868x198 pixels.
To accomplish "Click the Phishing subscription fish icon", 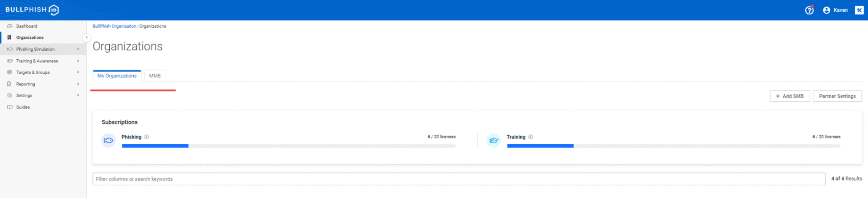I will (109, 140).
